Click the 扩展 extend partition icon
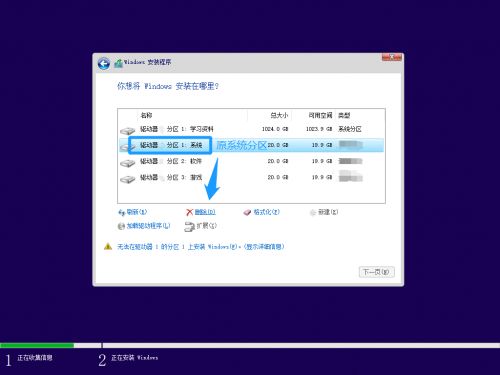 pos(189,227)
